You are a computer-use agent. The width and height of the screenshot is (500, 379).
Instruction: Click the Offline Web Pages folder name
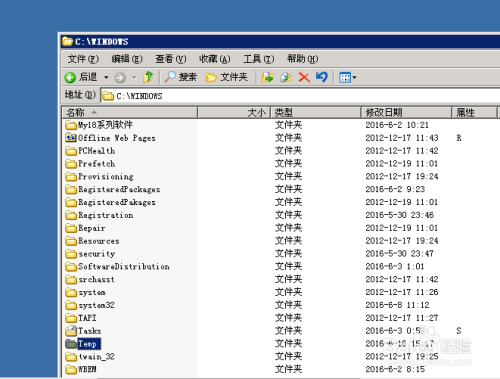coord(117,138)
